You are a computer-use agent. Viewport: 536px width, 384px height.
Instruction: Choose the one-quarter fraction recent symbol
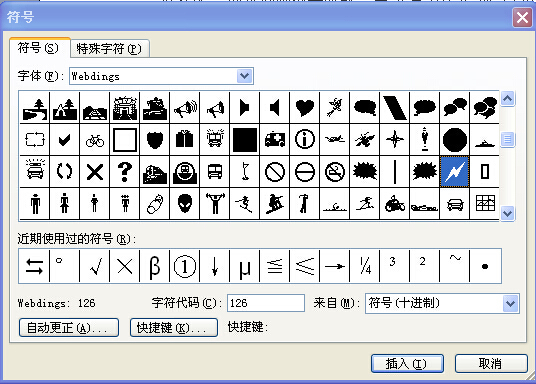(x=365, y=266)
